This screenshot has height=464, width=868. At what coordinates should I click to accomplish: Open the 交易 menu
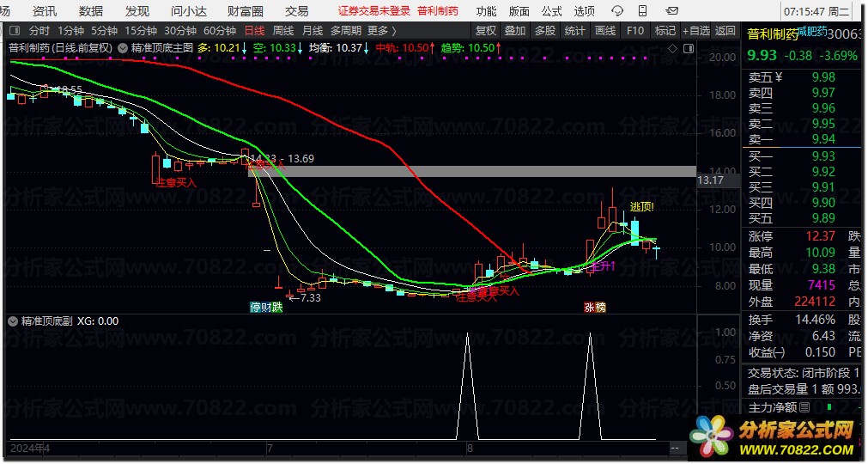pos(297,10)
